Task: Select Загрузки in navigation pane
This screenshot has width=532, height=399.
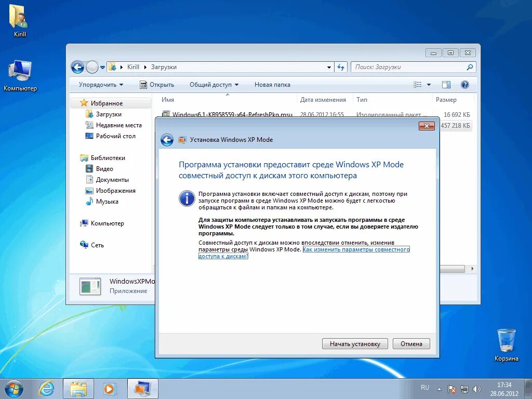Action: click(109, 114)
